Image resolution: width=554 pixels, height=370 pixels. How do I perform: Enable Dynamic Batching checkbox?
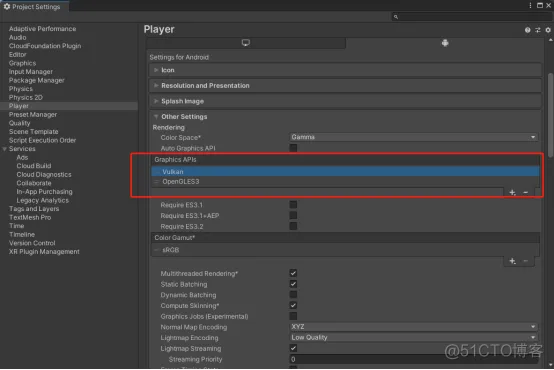point(293,295)
